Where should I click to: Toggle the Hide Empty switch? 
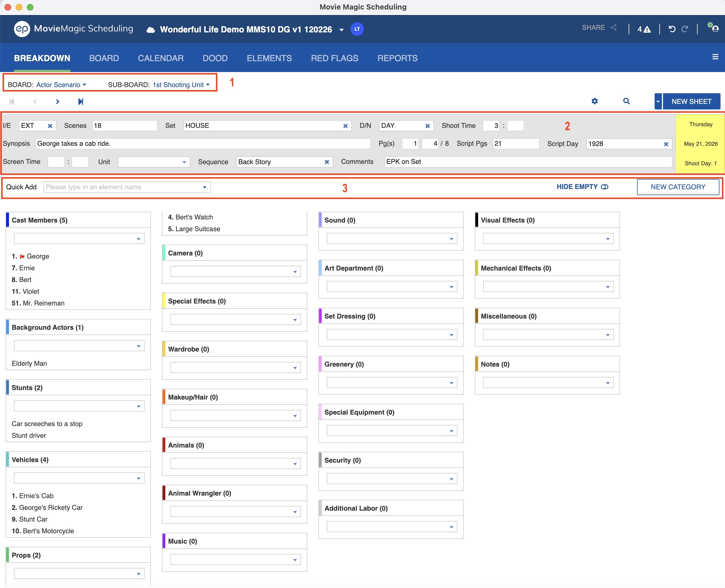point(604,187)
